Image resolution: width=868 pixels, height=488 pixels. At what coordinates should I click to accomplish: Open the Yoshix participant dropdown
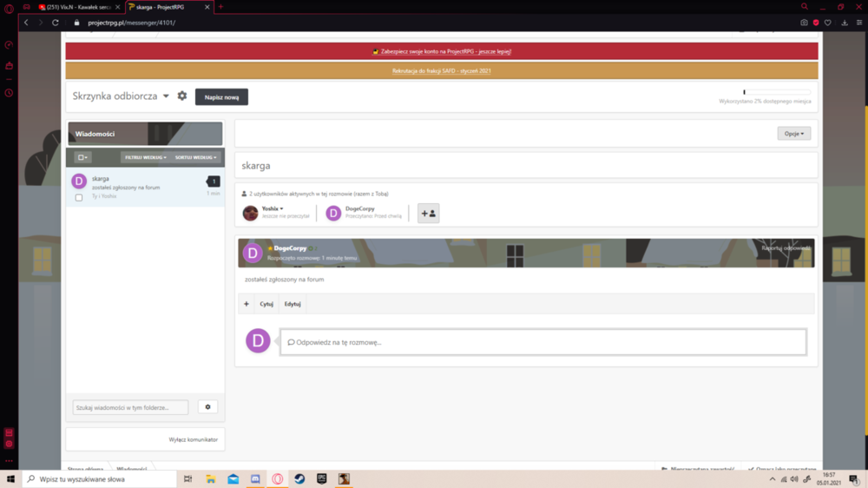pos(273,208)
